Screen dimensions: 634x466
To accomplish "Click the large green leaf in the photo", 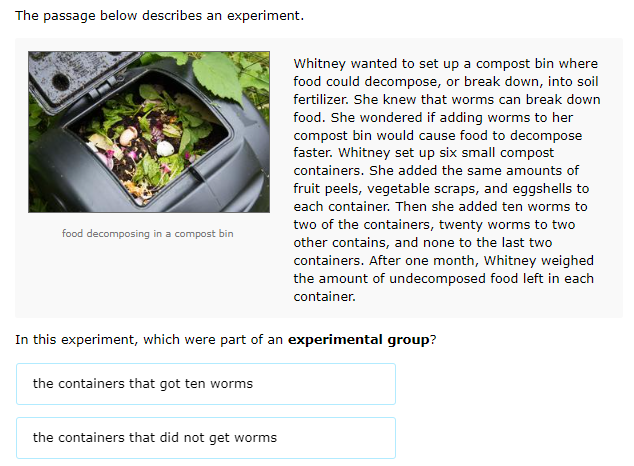I will 218,76.
